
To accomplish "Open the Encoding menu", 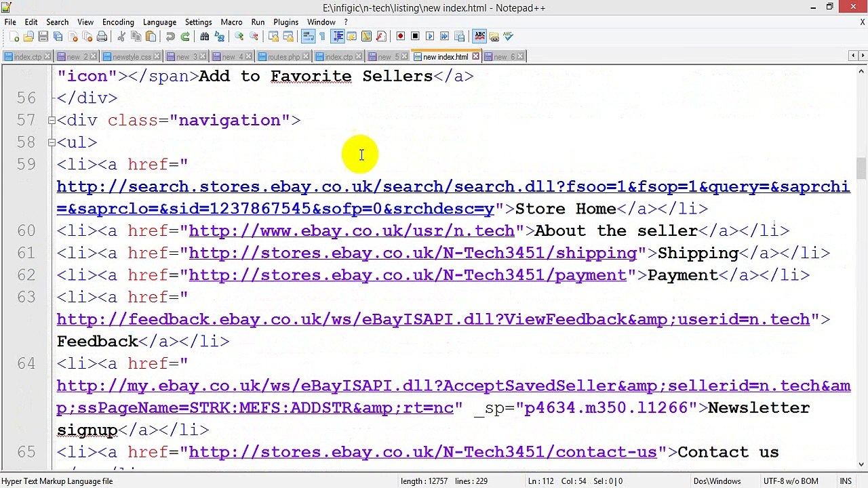I will tap(118, 22).
